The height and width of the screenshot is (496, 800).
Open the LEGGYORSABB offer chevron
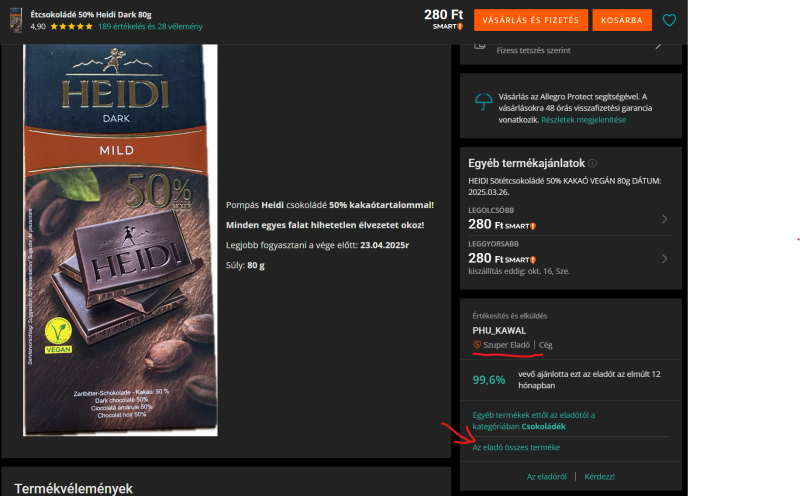click(664, 259)
